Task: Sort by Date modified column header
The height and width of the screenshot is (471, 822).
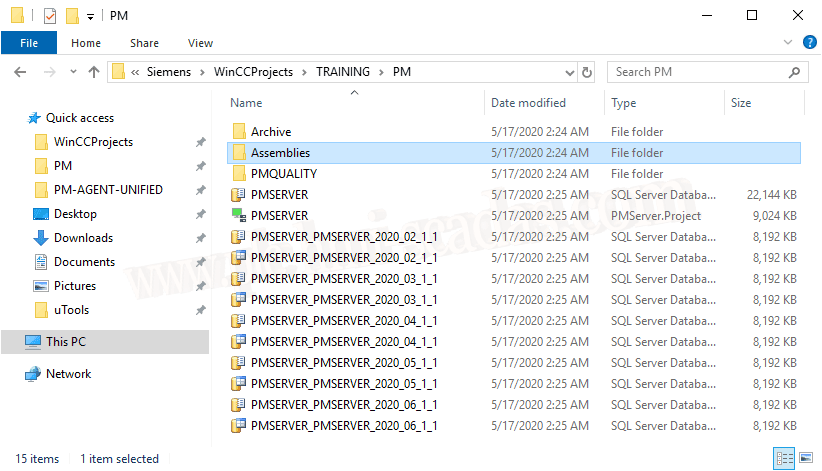Action: tap(528, 103)
